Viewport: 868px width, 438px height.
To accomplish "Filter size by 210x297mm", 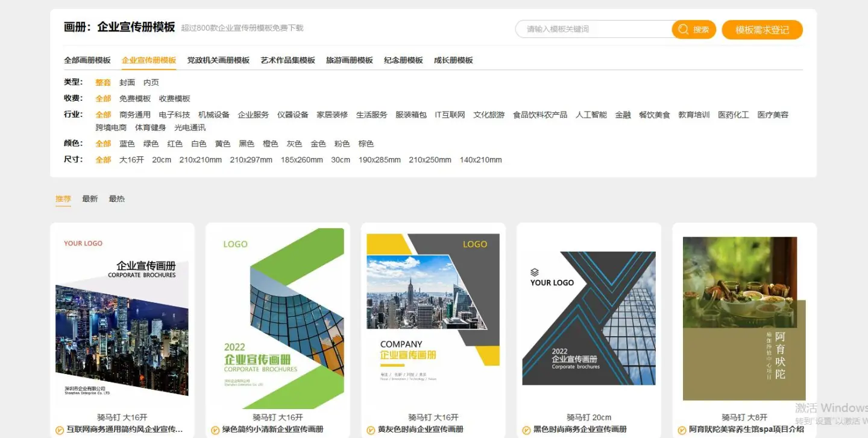I will pyautogui.click(x=251, y=160).
